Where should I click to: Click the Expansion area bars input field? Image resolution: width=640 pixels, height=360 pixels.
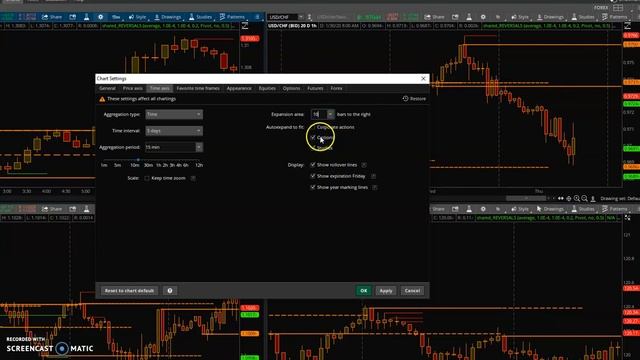click(319, 114)
